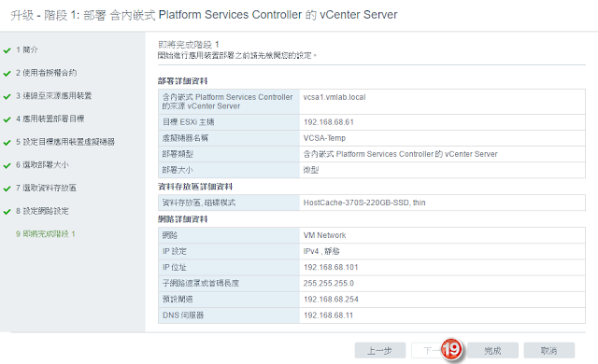This screenshot has height=364, width=598.
Task: Click the 完成 button to finish stage 1
Action: click(x=492, y=350)
